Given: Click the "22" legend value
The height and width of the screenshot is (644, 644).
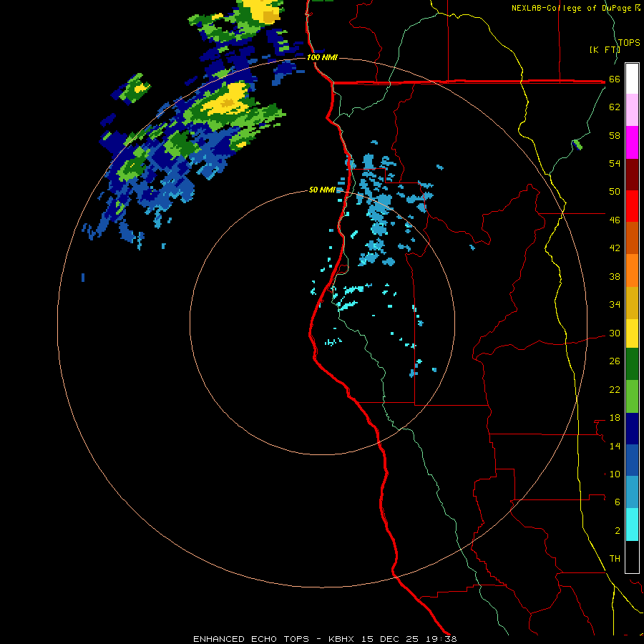Looking at the screenshot, I should (x=615, y=390).
